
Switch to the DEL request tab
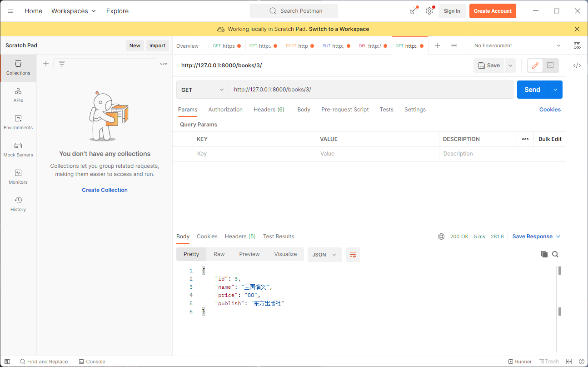pyautogui.click(x=373, y=46)
